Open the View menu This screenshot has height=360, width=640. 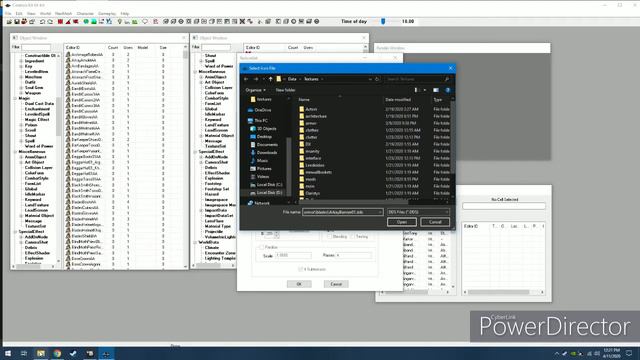(31, 13)
